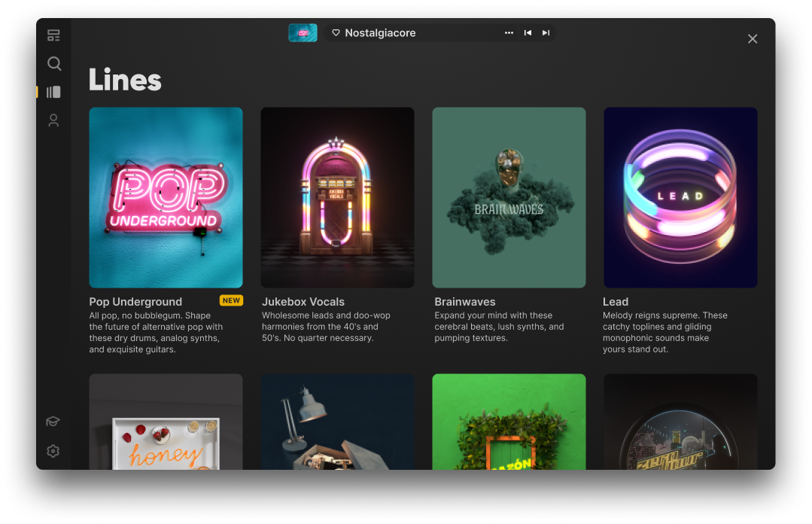Click Jukebox Vocals description text

pyautogui.click(x=326, y=327)
